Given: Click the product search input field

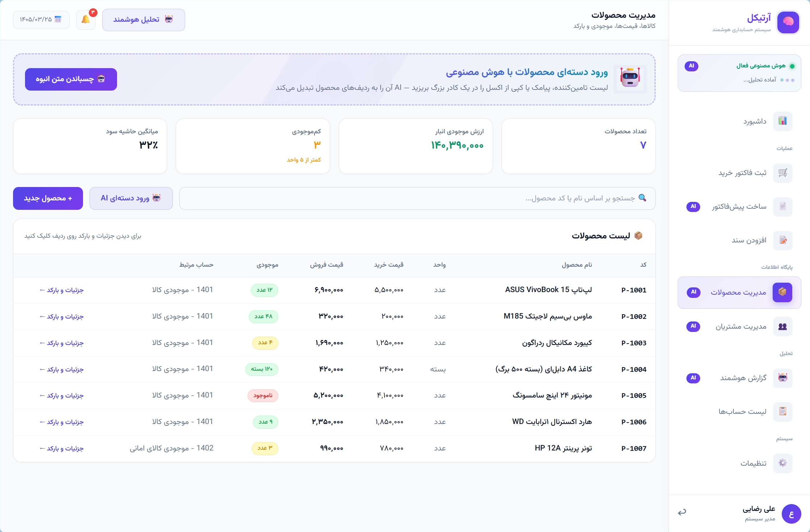Looking at the screenshot, I should coord(418,198).
